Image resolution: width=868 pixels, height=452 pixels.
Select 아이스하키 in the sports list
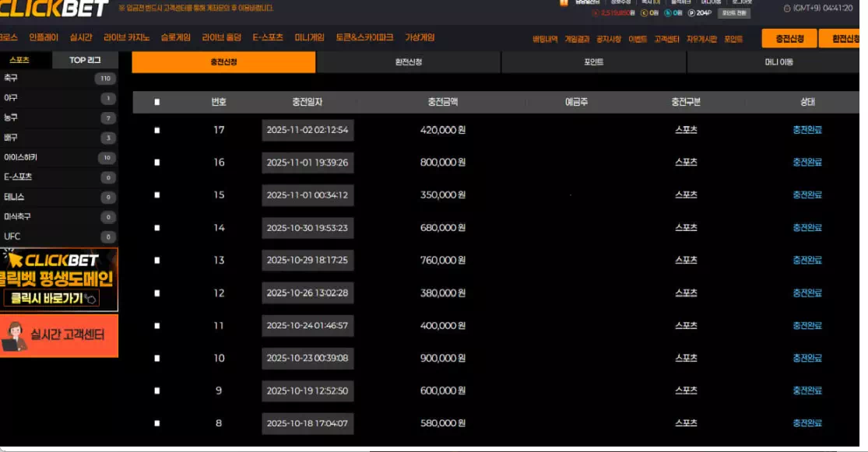[21, 158]
